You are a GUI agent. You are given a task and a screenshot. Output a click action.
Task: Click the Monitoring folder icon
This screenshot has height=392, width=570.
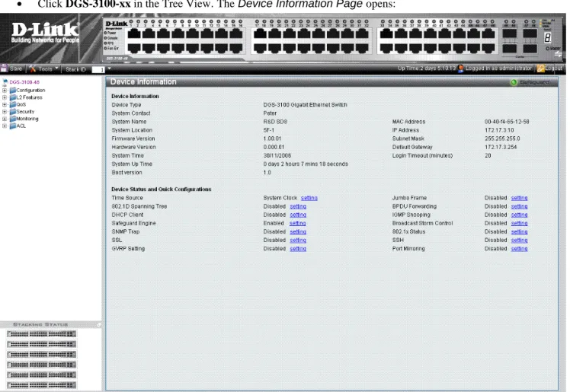click(13, 119)
